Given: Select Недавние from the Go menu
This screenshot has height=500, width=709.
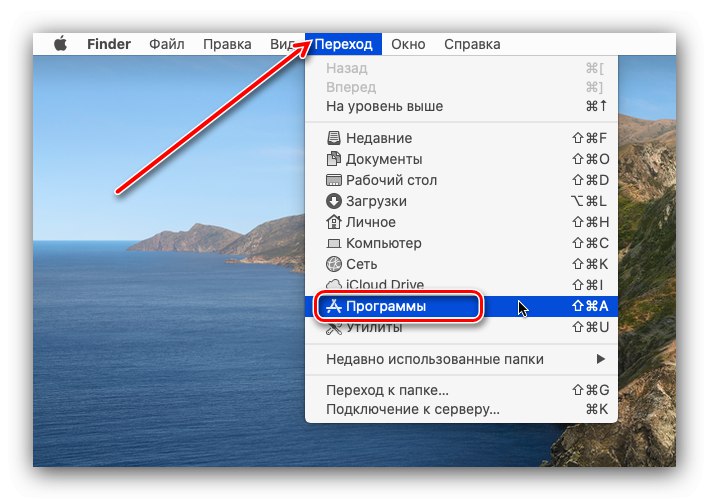Looking at the screenshot, I should tap(461, 138).
